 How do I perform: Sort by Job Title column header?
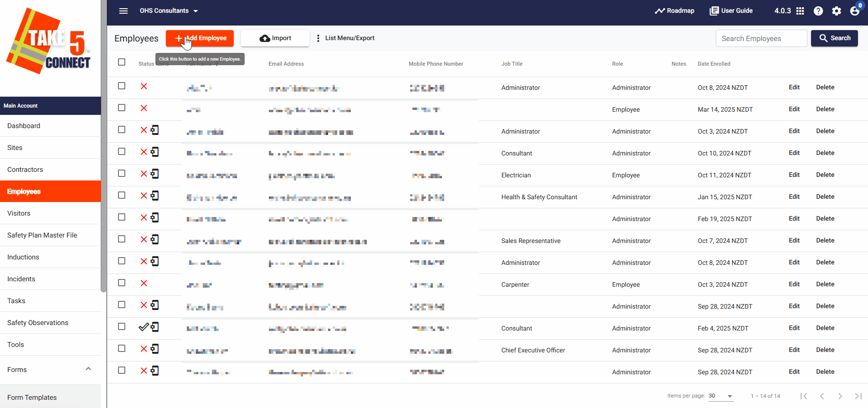coord(512,64)
